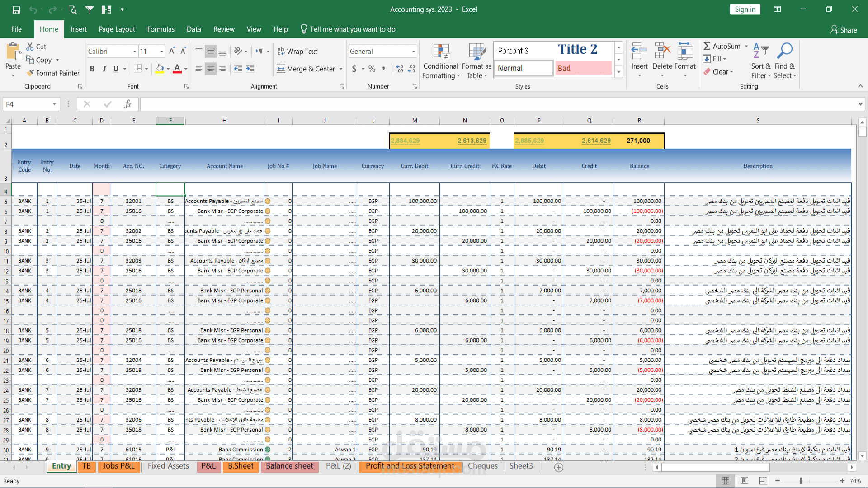Apply the red Font Color swatch
Screen dimensions: 868x488
[177, 69]
